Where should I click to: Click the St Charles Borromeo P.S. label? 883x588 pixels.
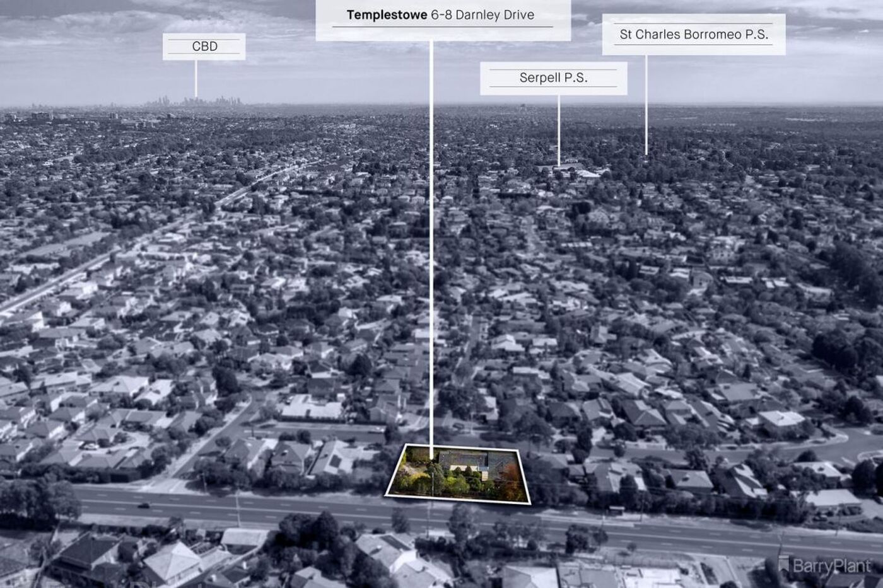click(693, 35)
